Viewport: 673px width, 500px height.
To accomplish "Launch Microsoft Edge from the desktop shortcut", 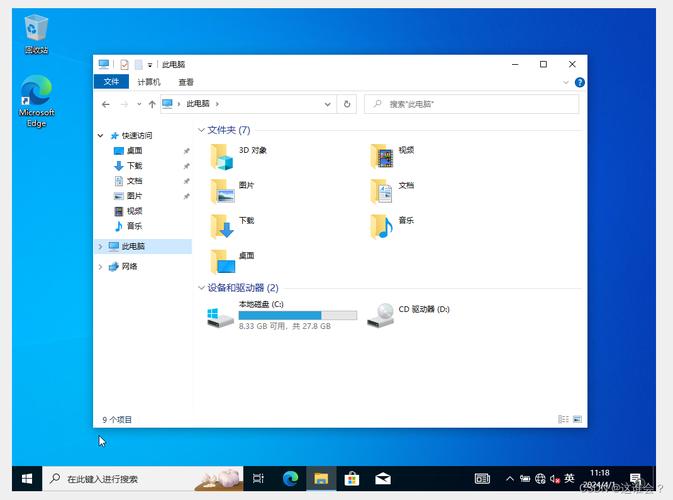I will pyautogui.click(x=36, y=101).
